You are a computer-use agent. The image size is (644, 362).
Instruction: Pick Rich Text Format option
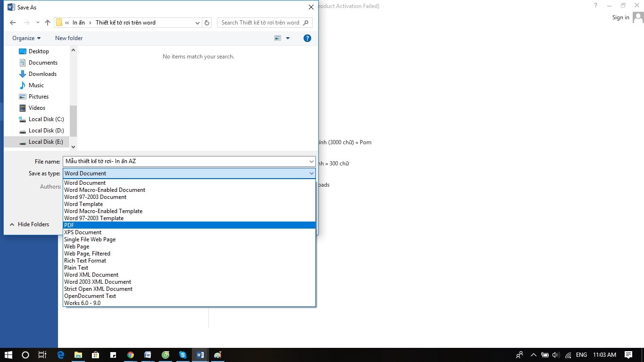click(x=85, y=261)
